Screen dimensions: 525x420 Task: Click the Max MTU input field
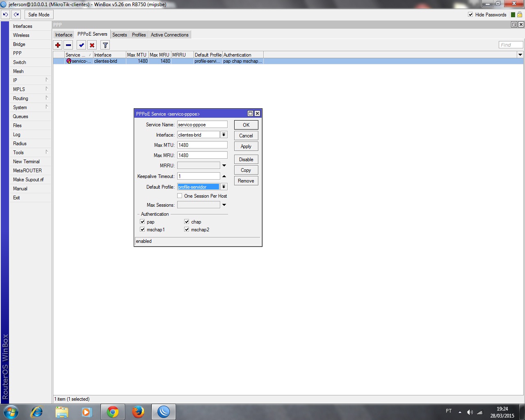tap(202, 145)
